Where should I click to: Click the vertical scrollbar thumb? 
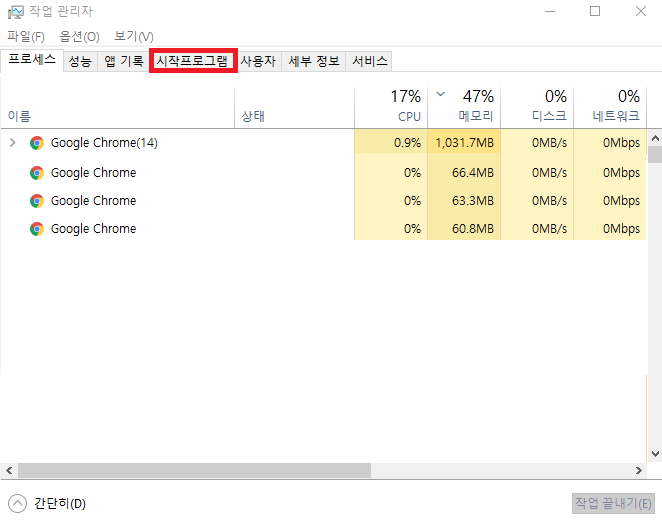click(x=655, y=155)
